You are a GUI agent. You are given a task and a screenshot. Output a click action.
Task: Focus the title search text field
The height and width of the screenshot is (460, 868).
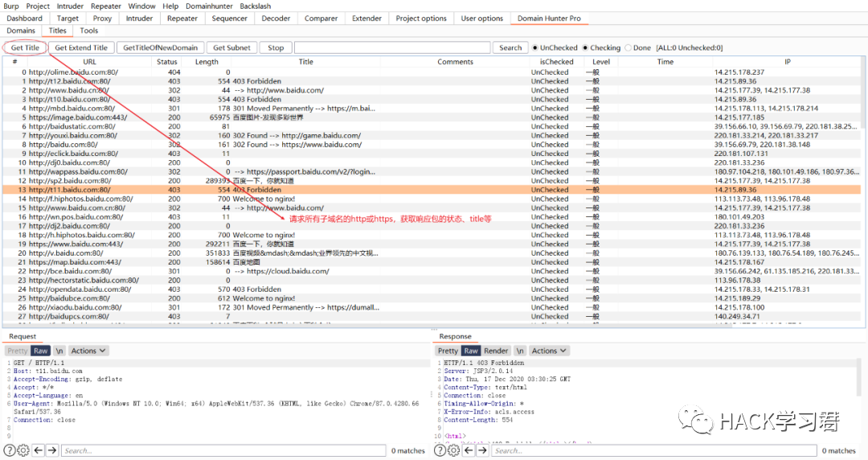pyautogui.click(x=392, y=47)
